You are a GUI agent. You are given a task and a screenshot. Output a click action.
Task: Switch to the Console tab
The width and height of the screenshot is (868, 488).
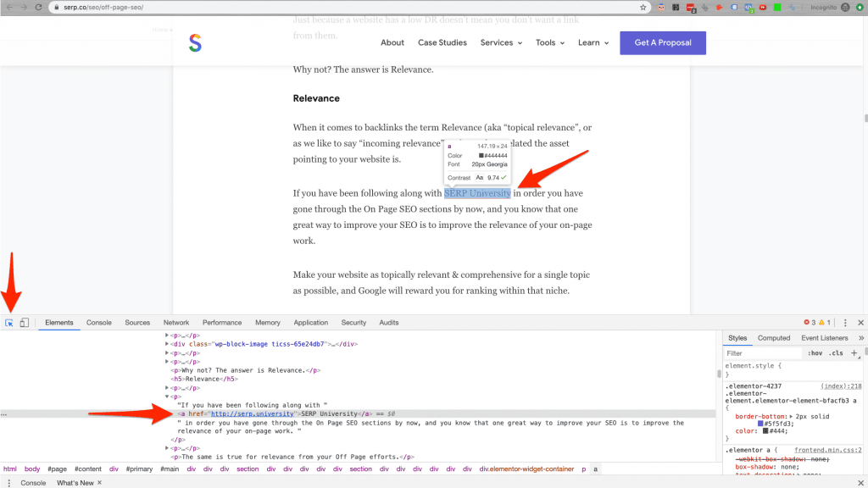(99, 323)
